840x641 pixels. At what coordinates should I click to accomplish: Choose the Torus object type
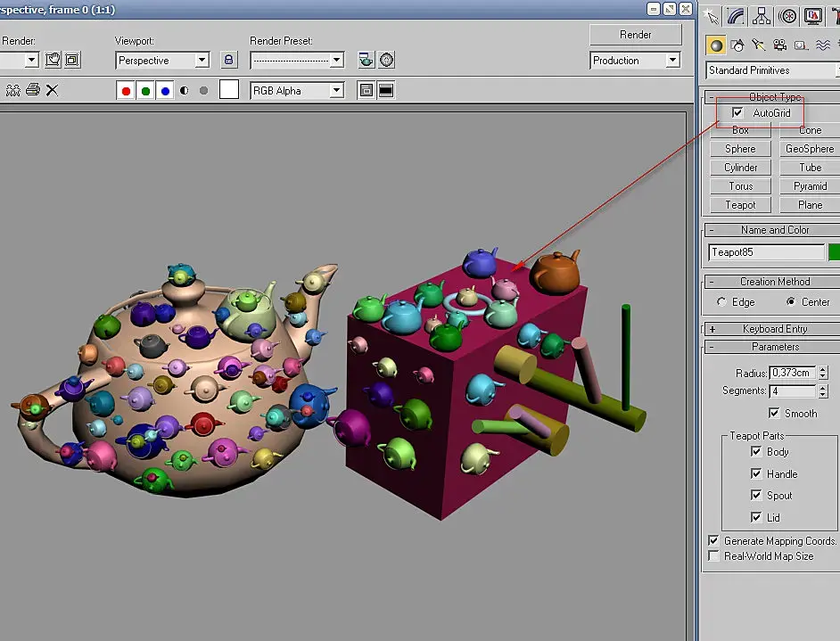tap(740, 185)
